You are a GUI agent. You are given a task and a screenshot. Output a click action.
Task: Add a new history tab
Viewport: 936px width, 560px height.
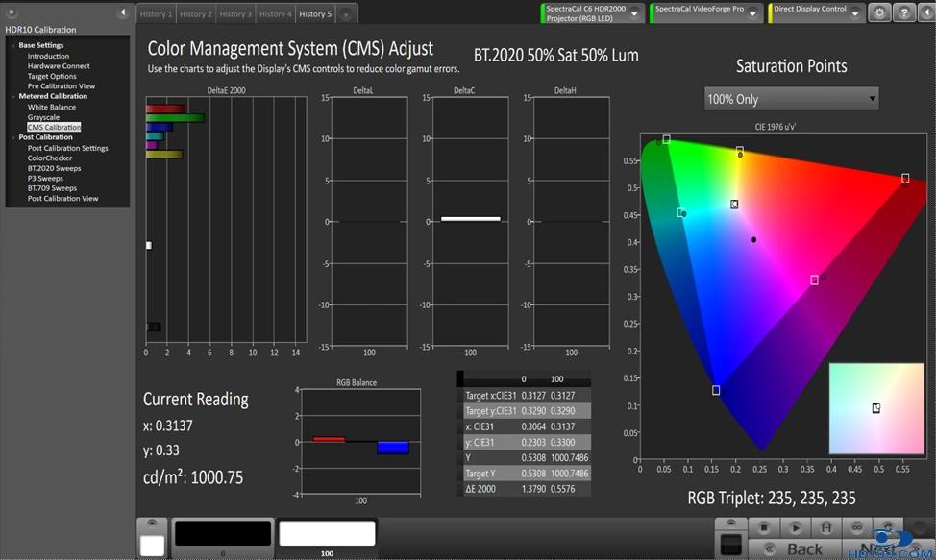pyautogui.click(x=346, y=14)
